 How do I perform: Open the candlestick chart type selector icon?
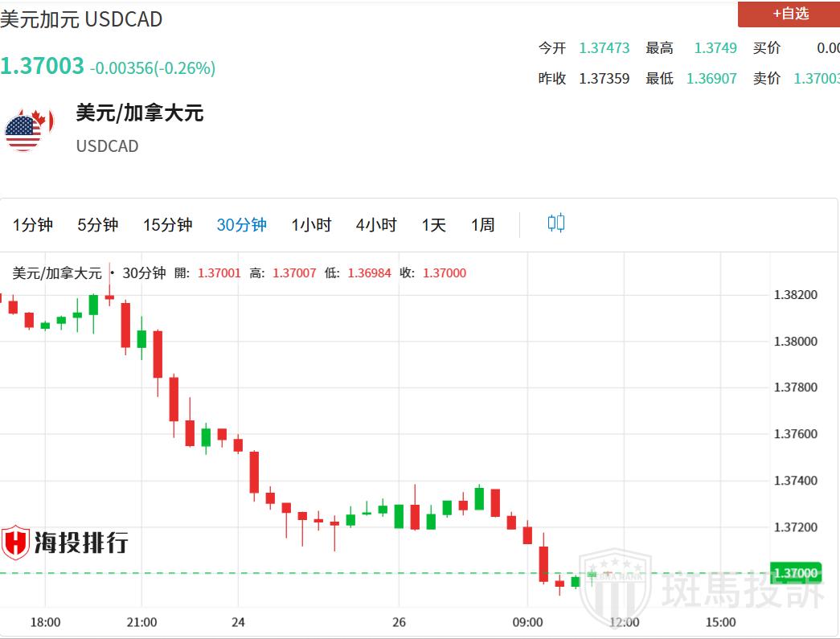[556, 223]
